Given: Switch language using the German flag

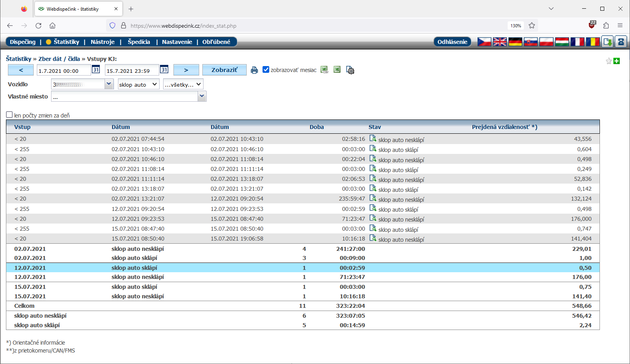Looking at the screenshot, I should pos(515,42).
